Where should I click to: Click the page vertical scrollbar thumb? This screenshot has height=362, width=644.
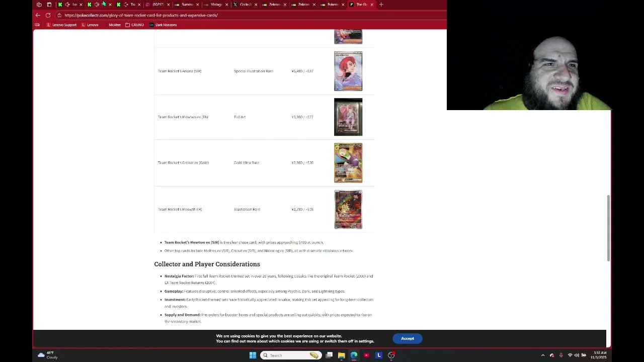tap(608, 228)
